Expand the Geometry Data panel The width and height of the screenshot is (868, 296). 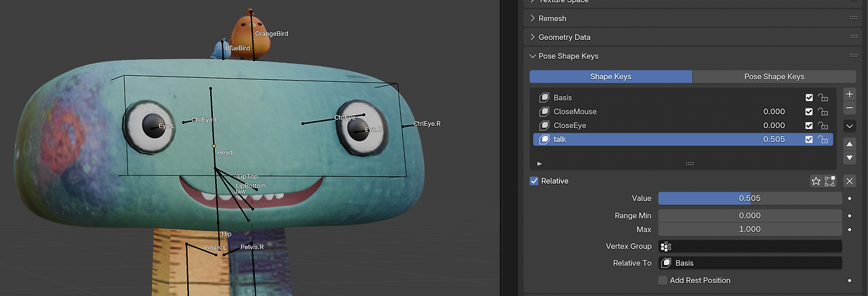tap(564, 37)
